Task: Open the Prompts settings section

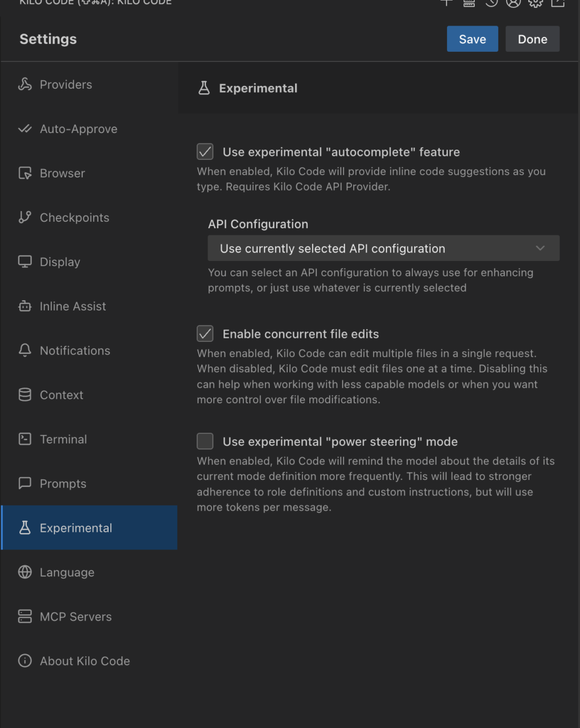Action: [63, 483]
